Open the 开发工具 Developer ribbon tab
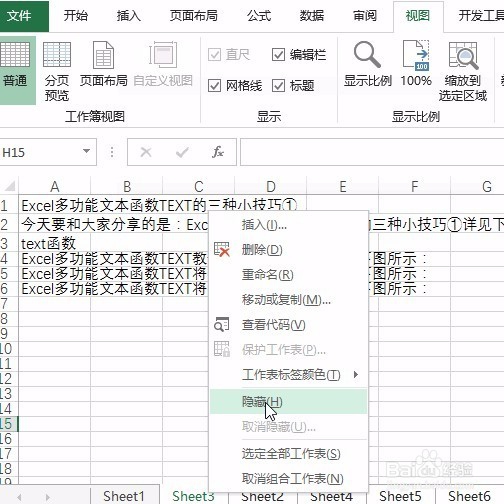504x504 pixels. coord(480,16)
